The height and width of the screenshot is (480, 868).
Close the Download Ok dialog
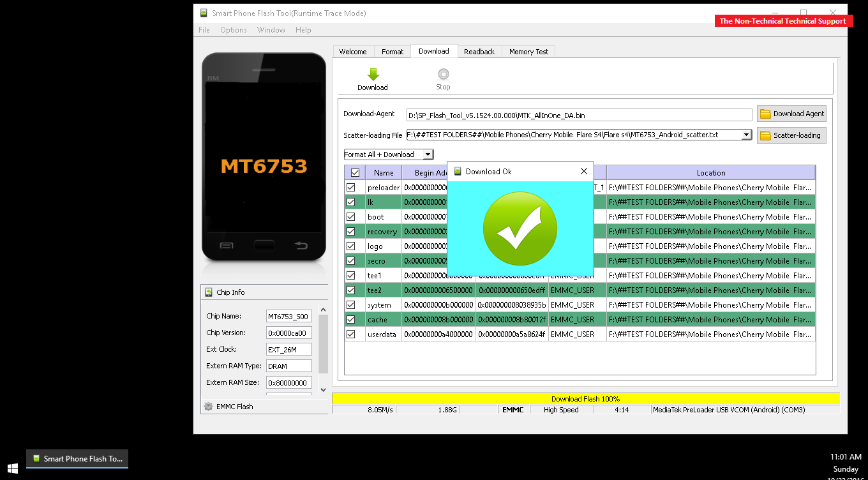(x=583, y=171)
